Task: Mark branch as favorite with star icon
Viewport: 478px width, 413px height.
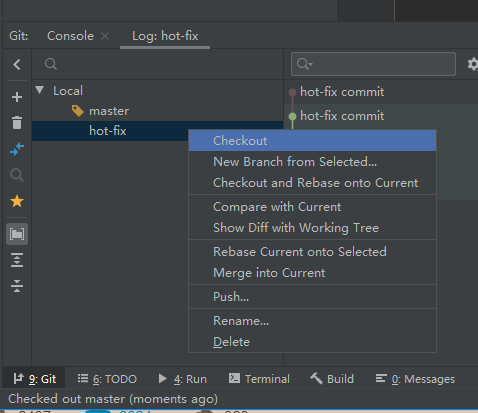Action: tap(17, 201)
